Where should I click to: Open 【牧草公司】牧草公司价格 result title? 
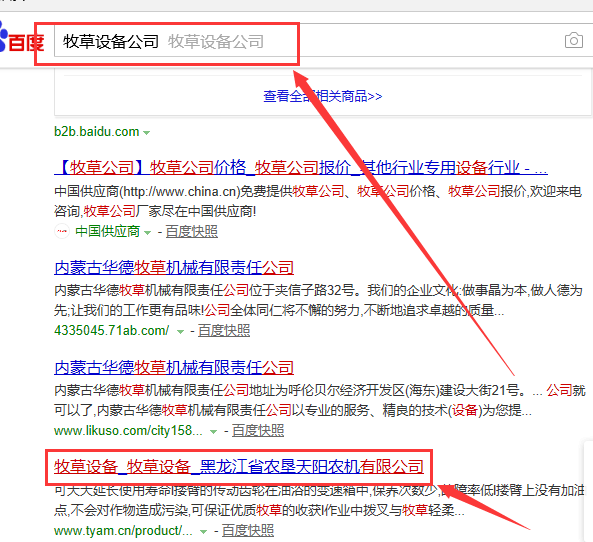tap(301, 167)
